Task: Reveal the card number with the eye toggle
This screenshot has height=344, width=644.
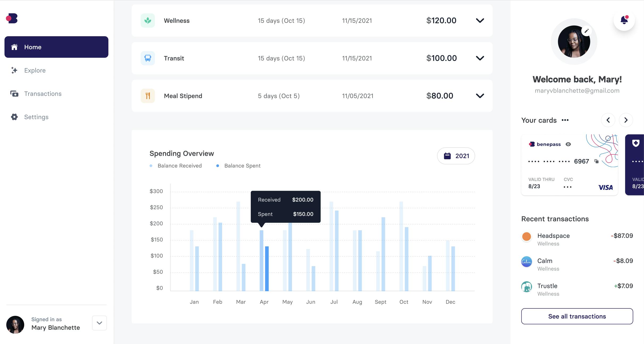Action: pos(569,144)
